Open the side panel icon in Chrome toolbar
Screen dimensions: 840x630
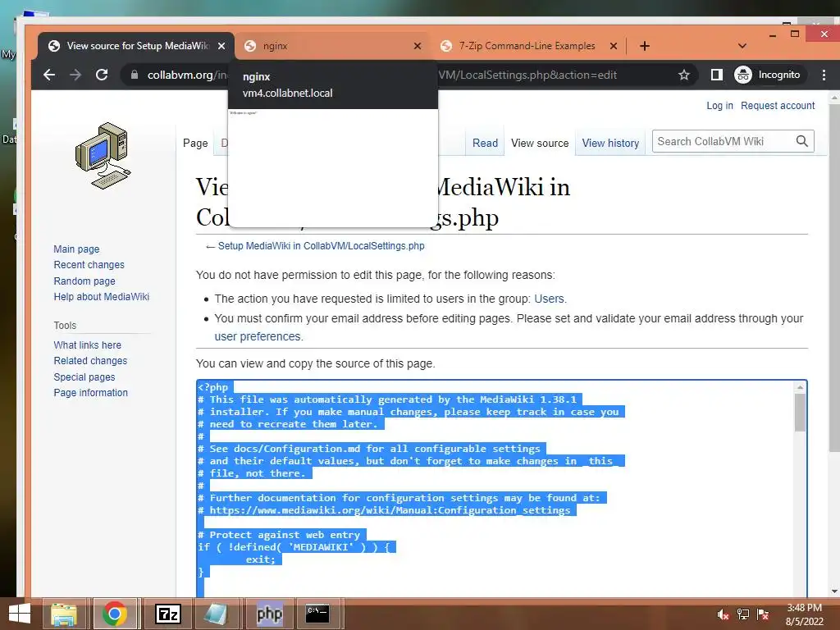[716, 75]
